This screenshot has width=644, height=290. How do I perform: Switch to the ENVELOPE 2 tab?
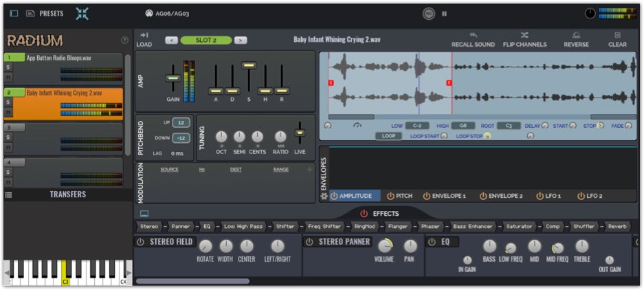tap(501, 196)
